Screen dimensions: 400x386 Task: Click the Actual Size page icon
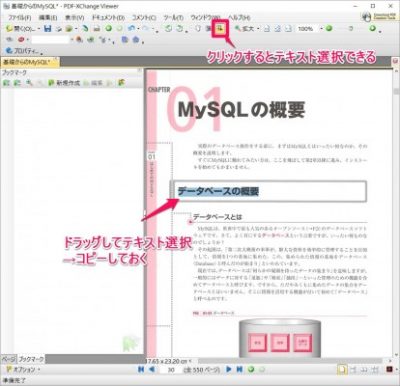pyautogui.click(x=267, y=29)
